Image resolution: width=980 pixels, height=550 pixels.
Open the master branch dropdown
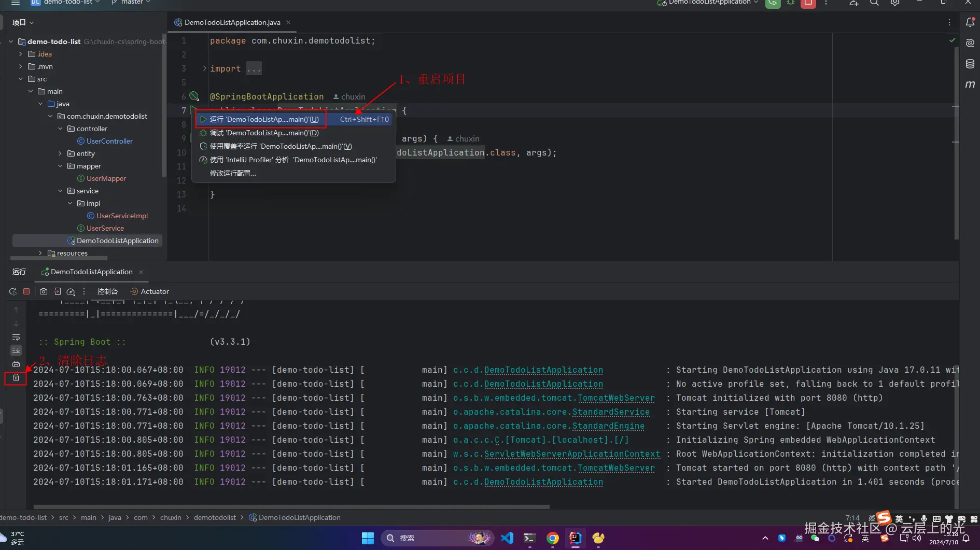(x=131, y=3)
